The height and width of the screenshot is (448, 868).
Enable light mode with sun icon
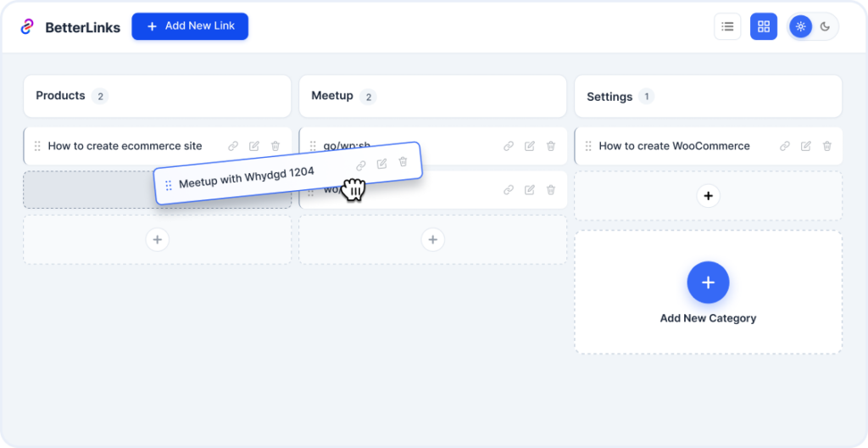tap(800, 26)
